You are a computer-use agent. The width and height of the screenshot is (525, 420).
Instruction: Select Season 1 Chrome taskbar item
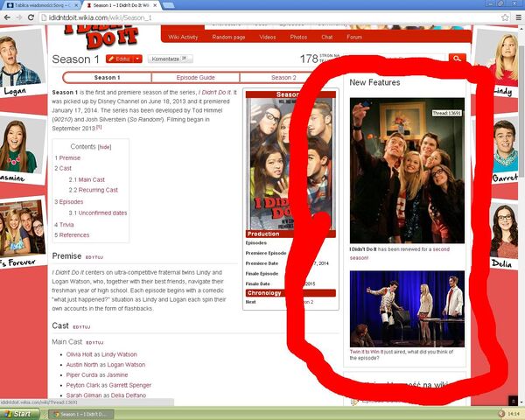(81, 414)
